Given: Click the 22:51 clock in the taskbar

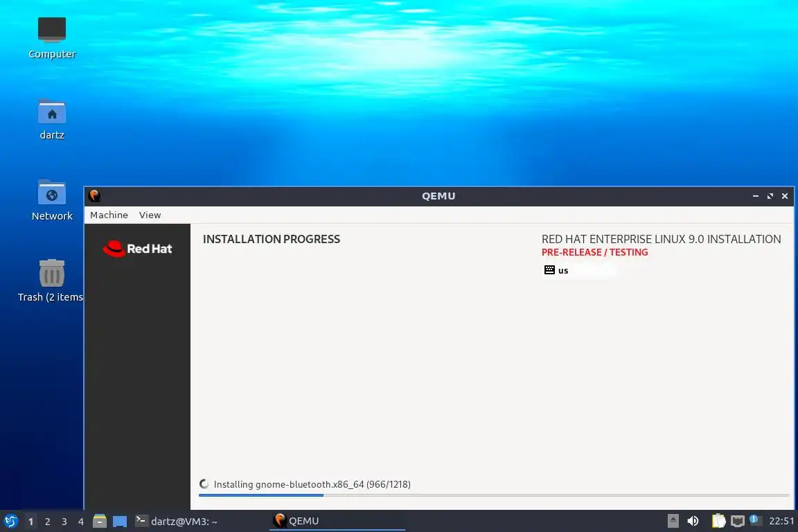Looking at the screenshot, I should (x=781, y=521).
